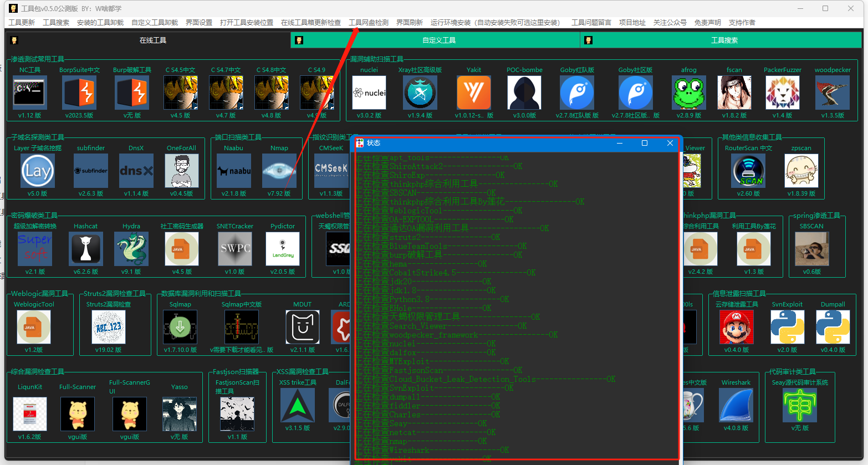Open 社工密码生成器 Java icon
This screenshot has width=868, height=465.
182,249
